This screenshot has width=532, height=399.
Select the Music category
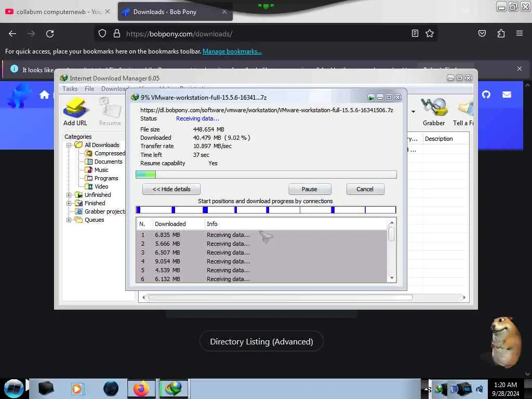[x=97, y=170]
